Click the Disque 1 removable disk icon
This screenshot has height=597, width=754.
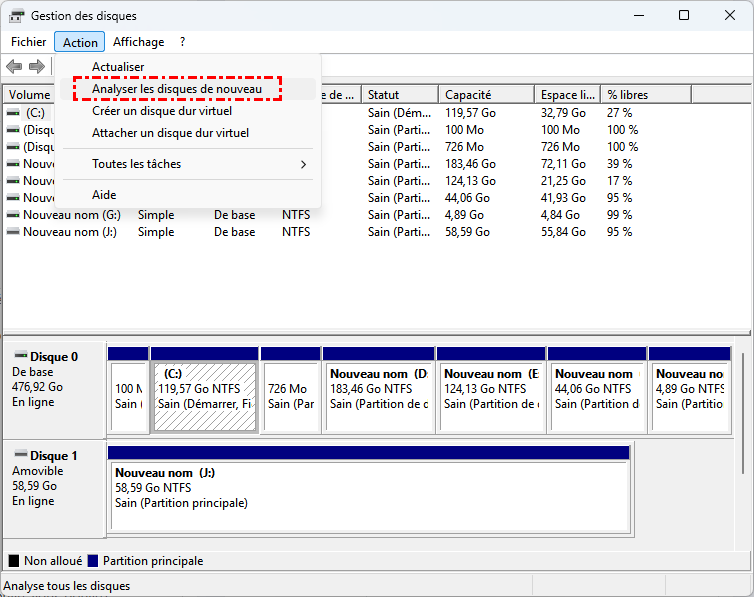20,455
